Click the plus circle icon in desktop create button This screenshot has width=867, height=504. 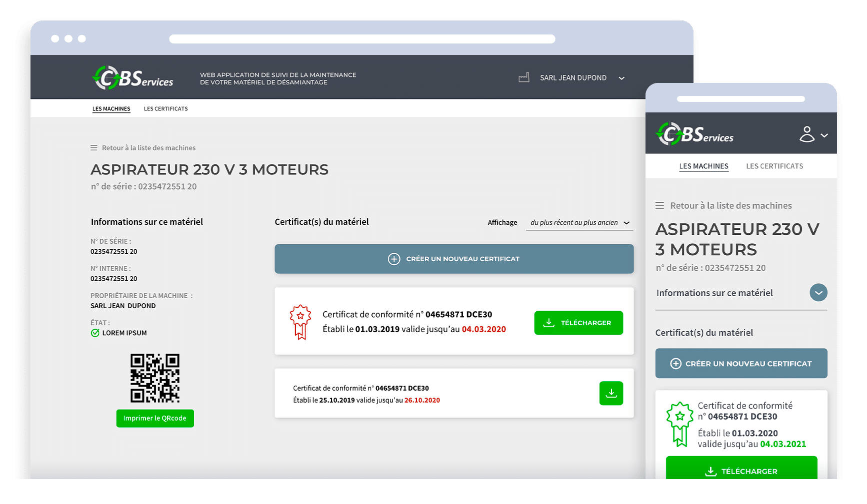click(x=394, y=259)
